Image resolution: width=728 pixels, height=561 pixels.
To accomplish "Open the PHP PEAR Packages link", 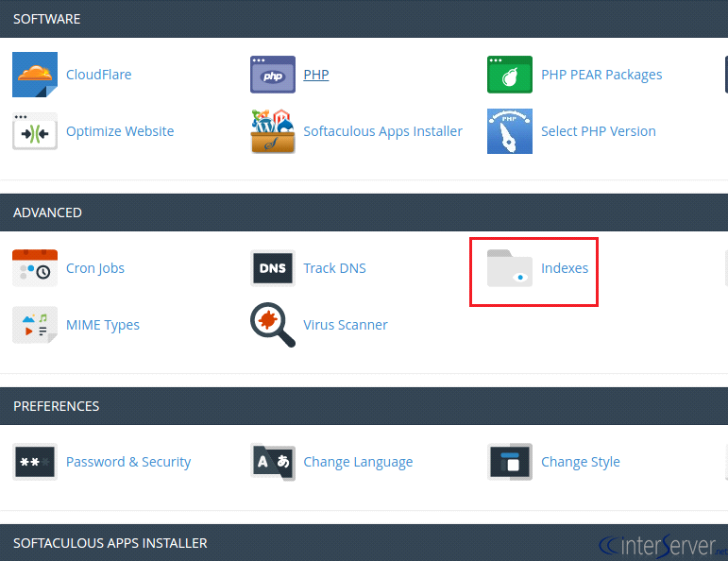I will (x=601, y=75).
